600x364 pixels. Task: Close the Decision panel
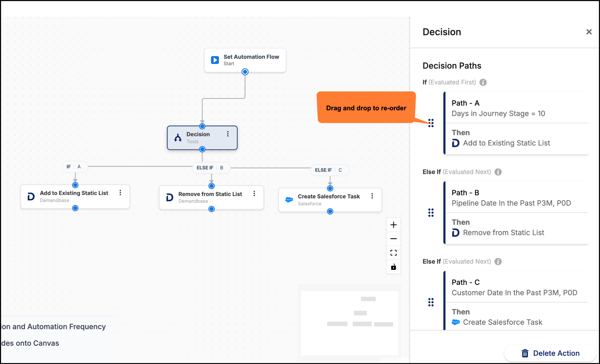coord(589,32)
